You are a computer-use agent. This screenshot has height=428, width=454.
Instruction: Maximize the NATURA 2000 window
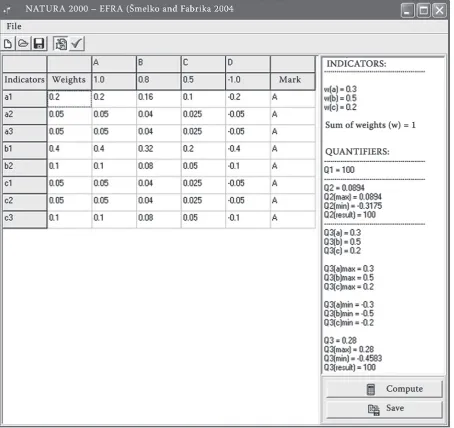[424, 10]
